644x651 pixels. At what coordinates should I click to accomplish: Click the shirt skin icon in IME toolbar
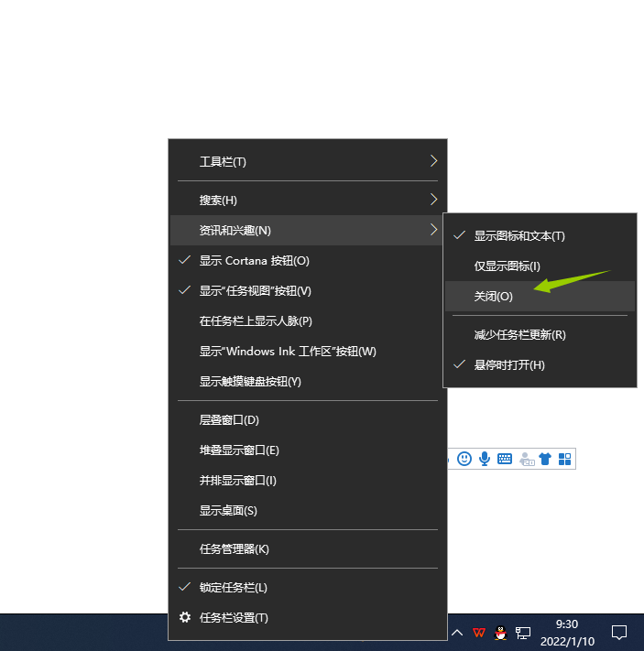[x=545, y=459]
